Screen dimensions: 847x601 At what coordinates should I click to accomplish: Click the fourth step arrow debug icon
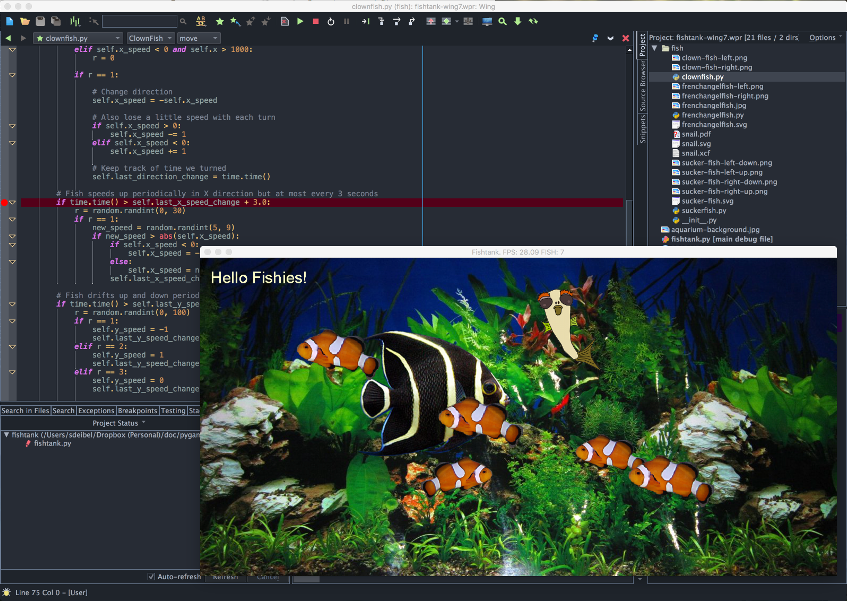pyautogui.click(x=412, y=22)
